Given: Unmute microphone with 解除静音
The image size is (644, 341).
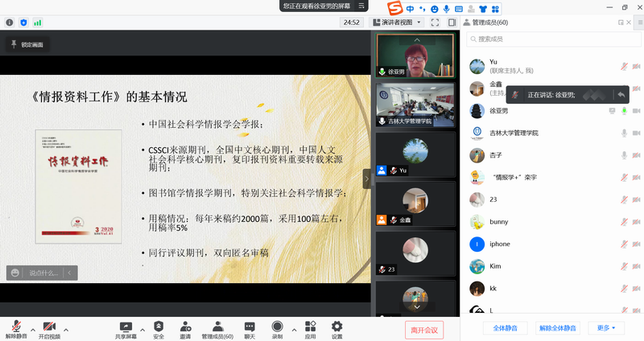Looking at the screenshot, I should [x=15, y=328].
